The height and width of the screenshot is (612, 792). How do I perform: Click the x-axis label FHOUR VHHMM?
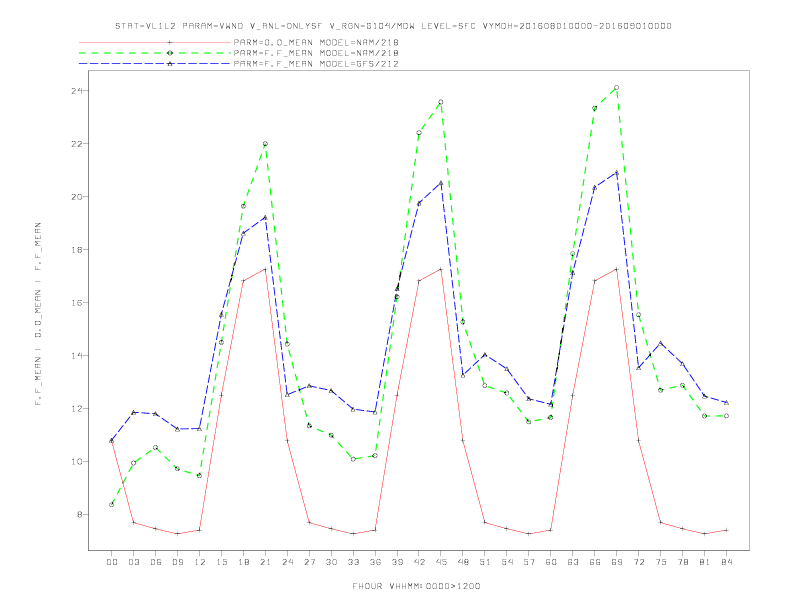point(416,586)
